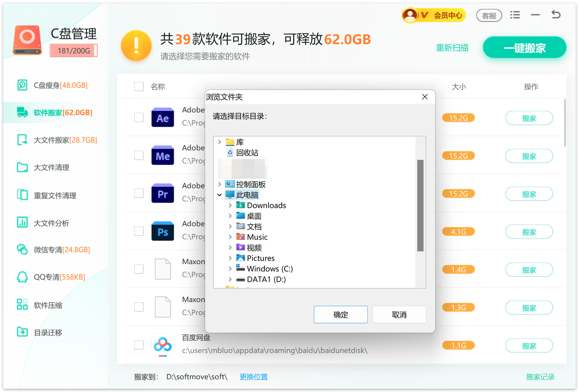Check the Adobe After Effects row checkbox
Image resolution: width=579 pixels, height=392 pixels.
pos(139,117)
